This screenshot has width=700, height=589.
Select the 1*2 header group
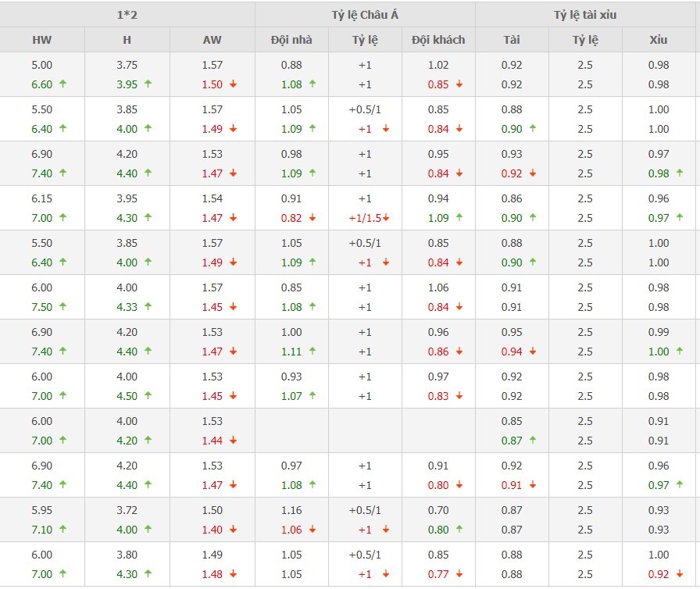coord(127,14)
